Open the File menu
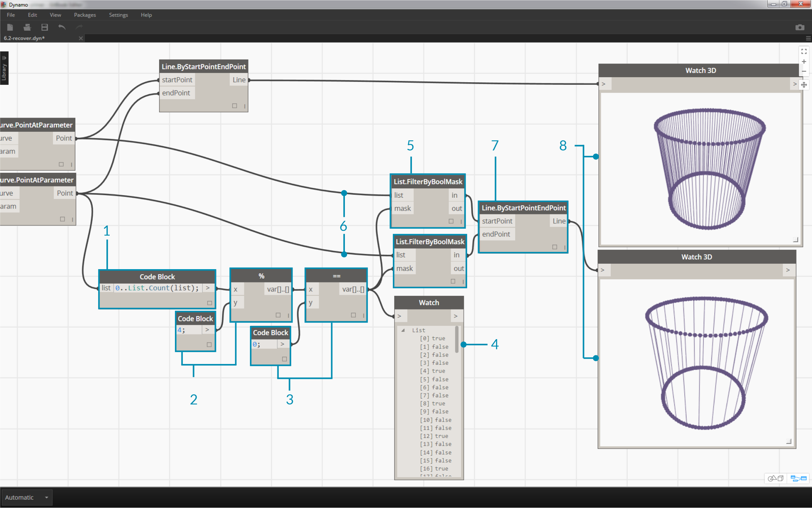Image resolution: width=812 pixels, height=508 pixels. [10, 14]
